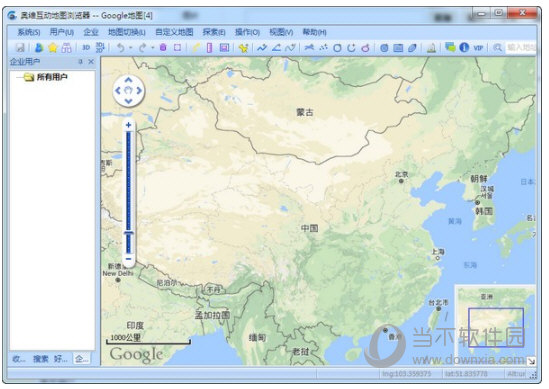Select the blue zigzag track tool

[x=262, y=48]
